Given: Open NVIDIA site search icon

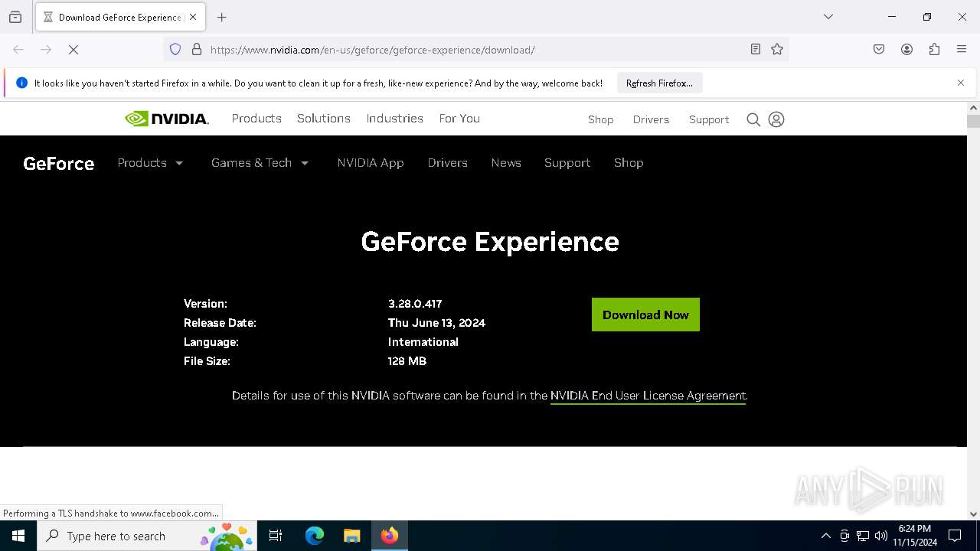Looking at the screenshot, I should pos(753,119).
